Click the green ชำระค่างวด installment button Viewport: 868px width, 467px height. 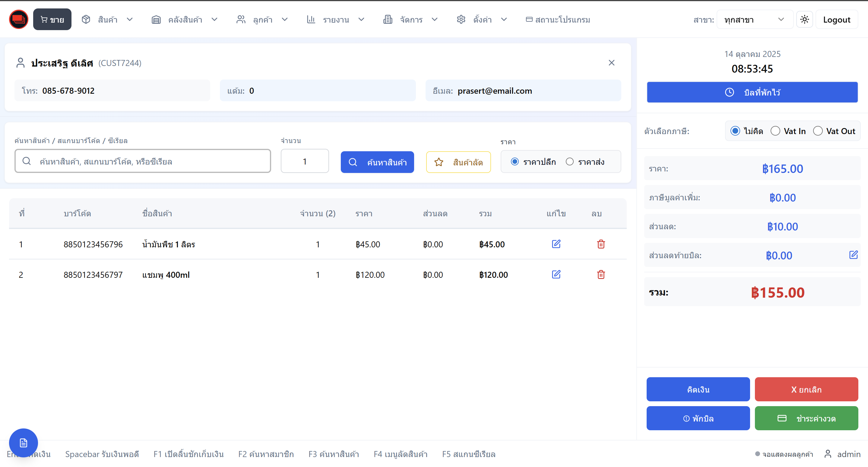pyautogui.click(x=806, y=418)
